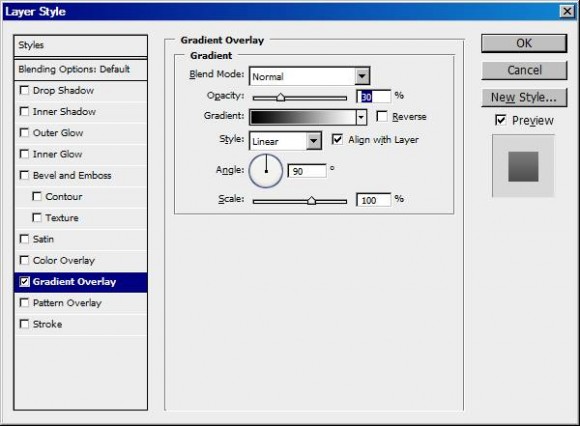
Task: Toggle the Preview checkbox
Action: 500,120
